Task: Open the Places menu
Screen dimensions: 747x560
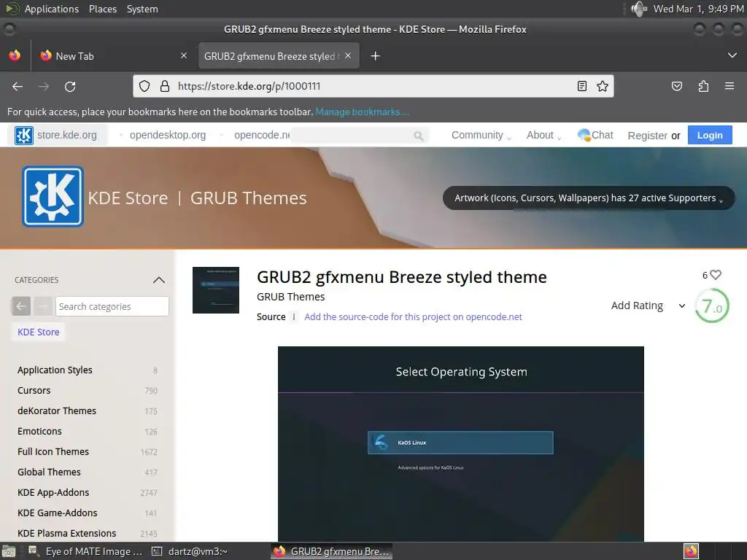Action: coord(103,9)
